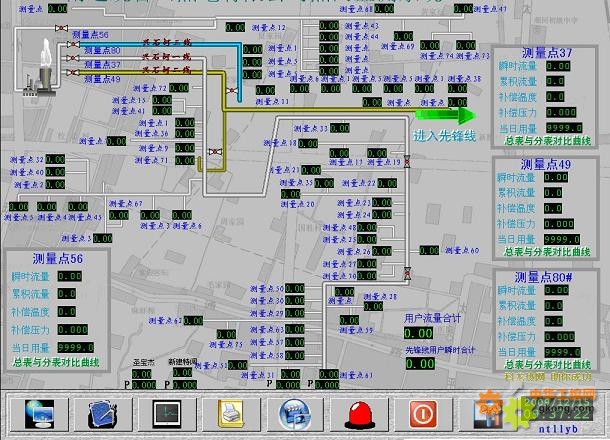Click 当日用量 value in 测量点49 panel
The height and width of the screenshot is (440, 610).
tap(562, 239)
